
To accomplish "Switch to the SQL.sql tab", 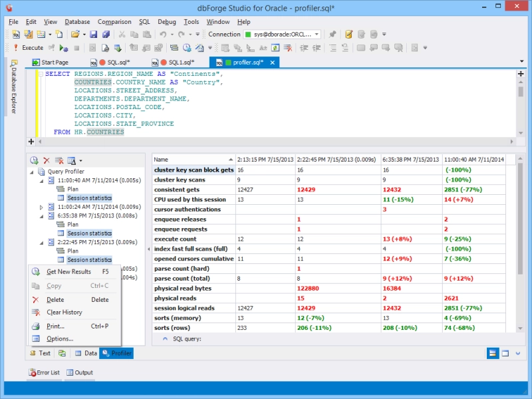I will [x=110, y=63].
